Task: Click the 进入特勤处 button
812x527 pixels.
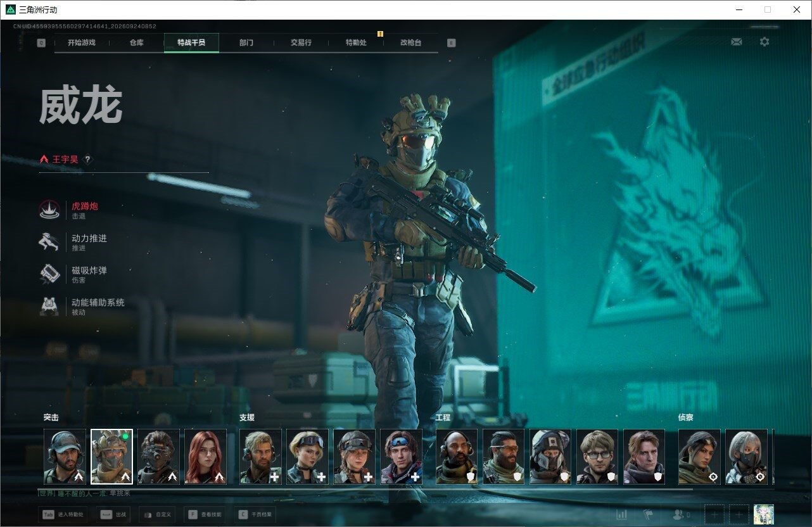Action: pyautogui.click(x=62, y=515)
